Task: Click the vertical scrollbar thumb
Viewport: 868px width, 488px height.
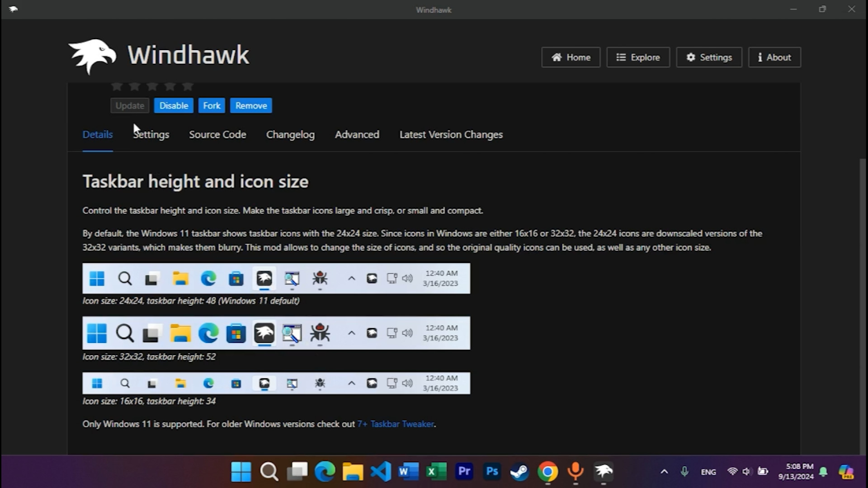Action: (863, 306)
